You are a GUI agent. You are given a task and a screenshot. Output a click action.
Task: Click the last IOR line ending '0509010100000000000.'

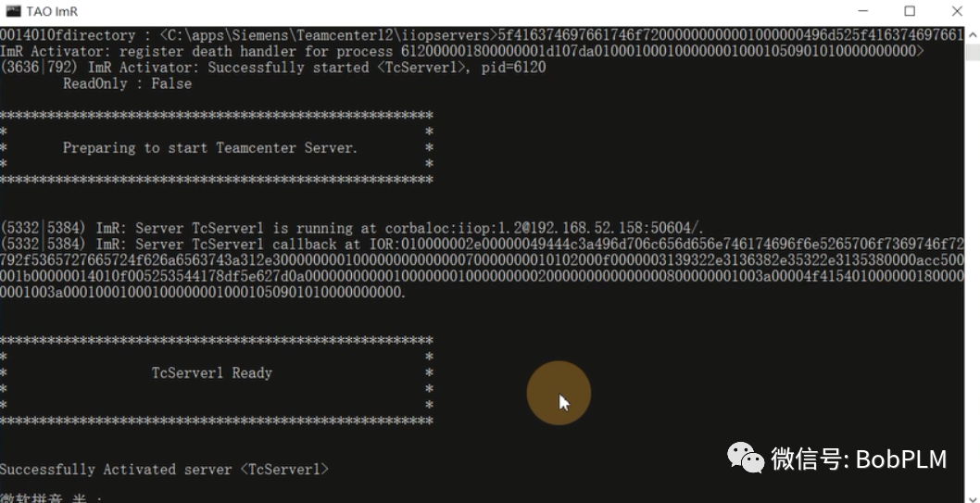(x=203, y=293)
